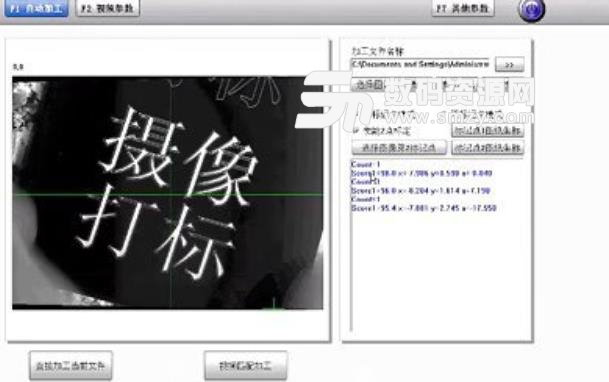Image resolution: width=609 pixels, height=382 pixels.
Task: Click the 标记点1 button above 标记点2
Action: [x=487, y=130]
